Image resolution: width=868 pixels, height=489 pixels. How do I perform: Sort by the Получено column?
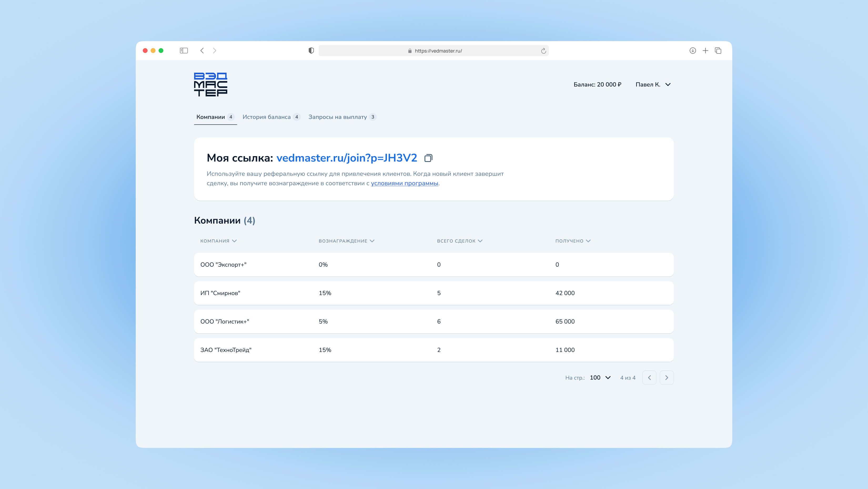[573, 241]
